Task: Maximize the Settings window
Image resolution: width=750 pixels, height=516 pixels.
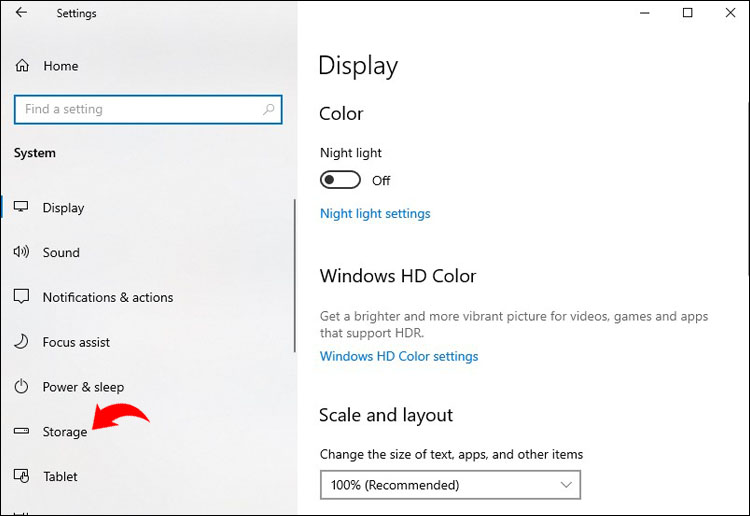Action: tap(687, 13)
